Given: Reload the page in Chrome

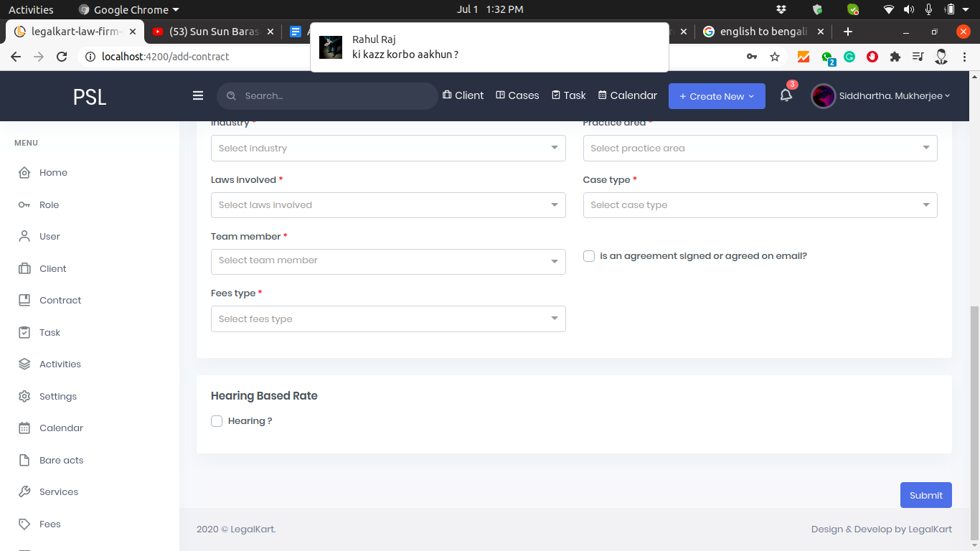Looking at the screenshot, I should tap(62, 57).
